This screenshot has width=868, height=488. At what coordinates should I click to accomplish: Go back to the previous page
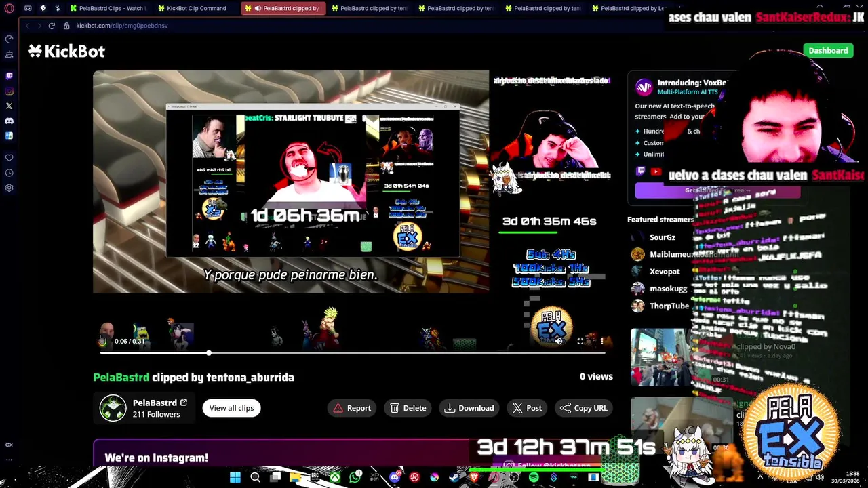tap(27, 26)
